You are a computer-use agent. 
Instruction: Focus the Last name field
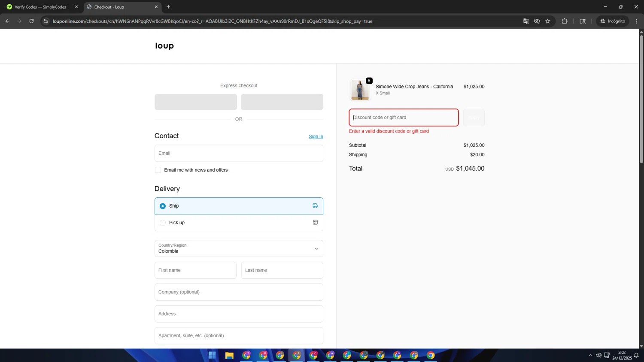pos(282,270)
